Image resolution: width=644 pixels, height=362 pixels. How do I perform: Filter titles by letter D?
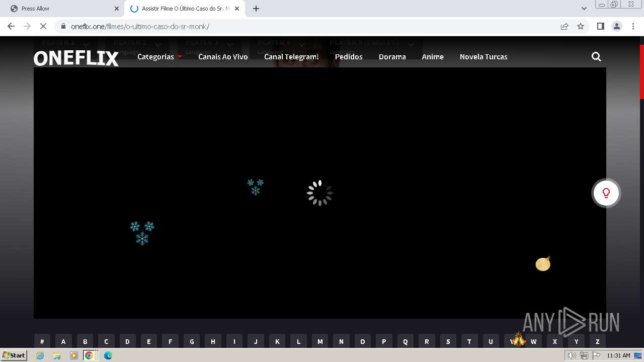tap(127, 341)
